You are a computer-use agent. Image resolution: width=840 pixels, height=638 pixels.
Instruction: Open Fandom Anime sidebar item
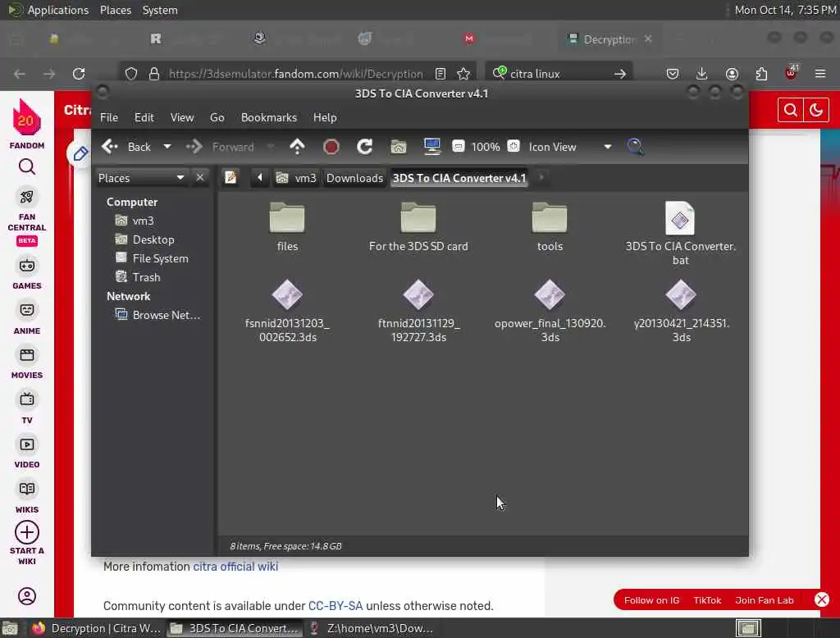tap(27, 318)
